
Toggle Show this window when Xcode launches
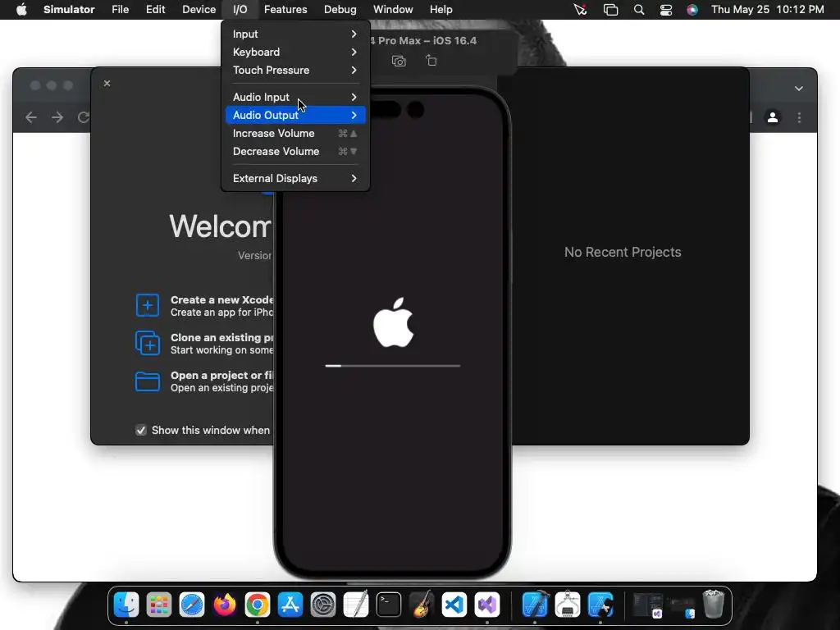(x=141, y=430)
